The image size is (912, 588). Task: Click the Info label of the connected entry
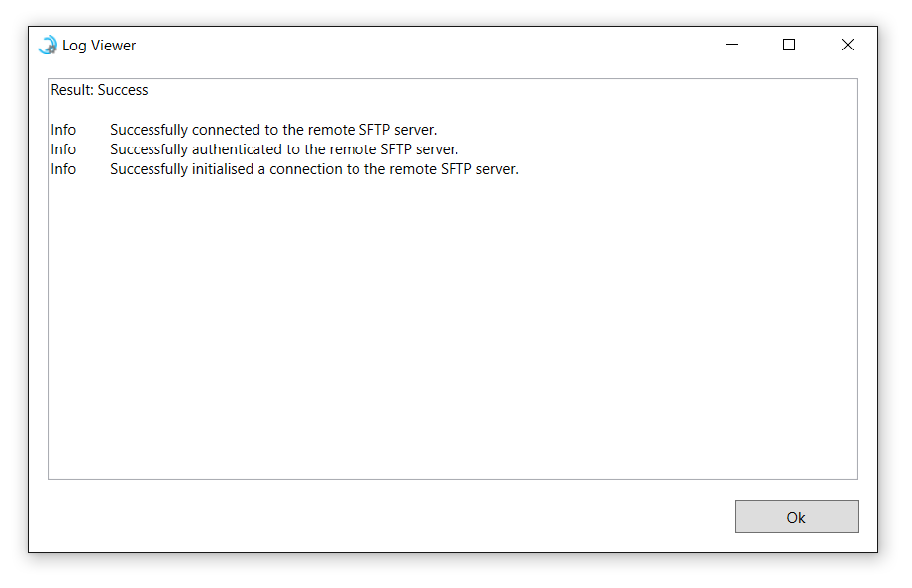(63, 130)
